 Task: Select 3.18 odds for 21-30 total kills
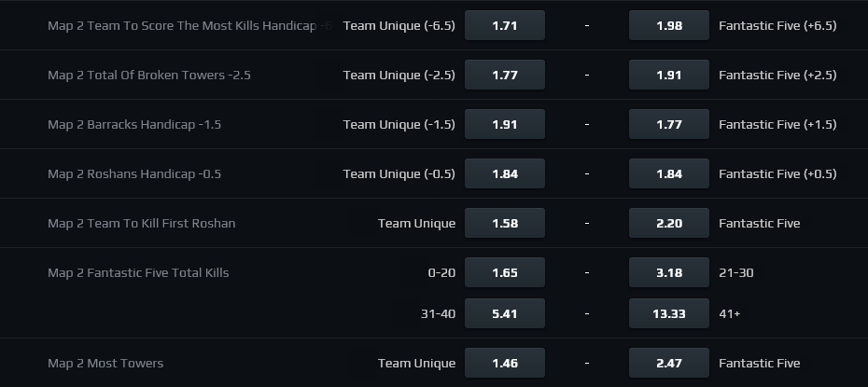pos(668,272)
